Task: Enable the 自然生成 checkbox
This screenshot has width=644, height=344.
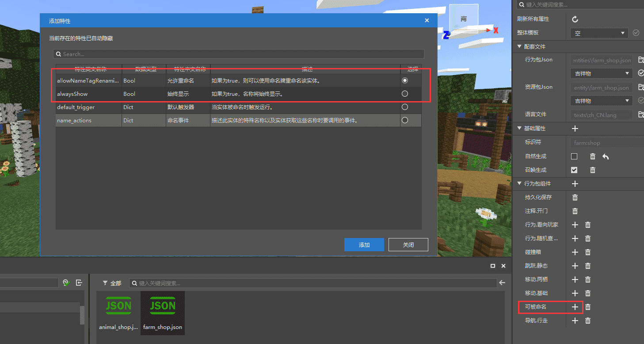Action: click(x=574, y=156)
